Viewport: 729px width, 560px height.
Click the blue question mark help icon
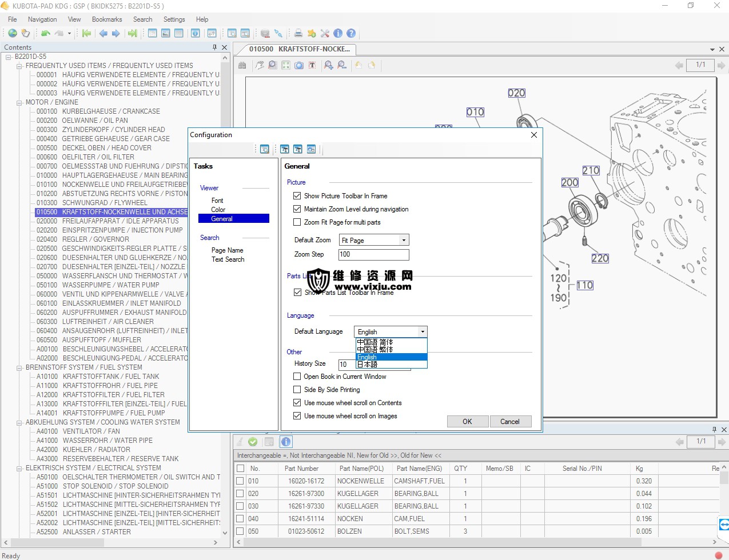pos(351,33)
